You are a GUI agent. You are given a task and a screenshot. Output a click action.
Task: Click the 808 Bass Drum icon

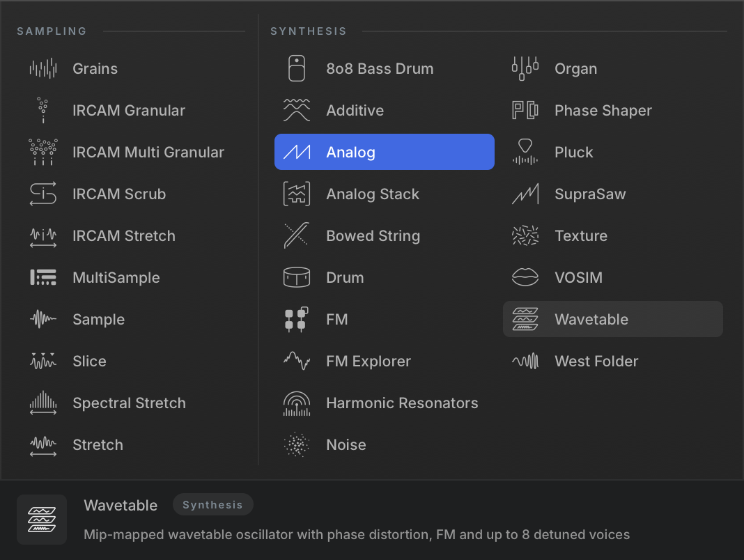(x=297, y=68)
